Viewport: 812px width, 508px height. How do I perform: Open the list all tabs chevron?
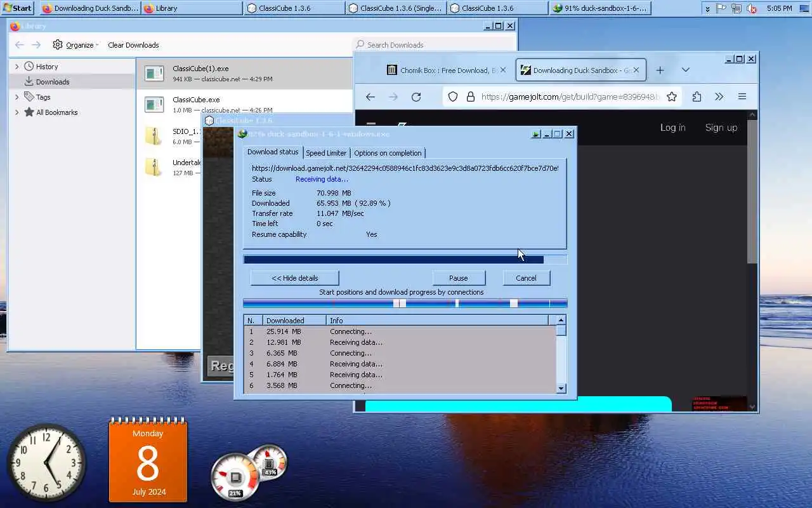(x=685, y=70)
